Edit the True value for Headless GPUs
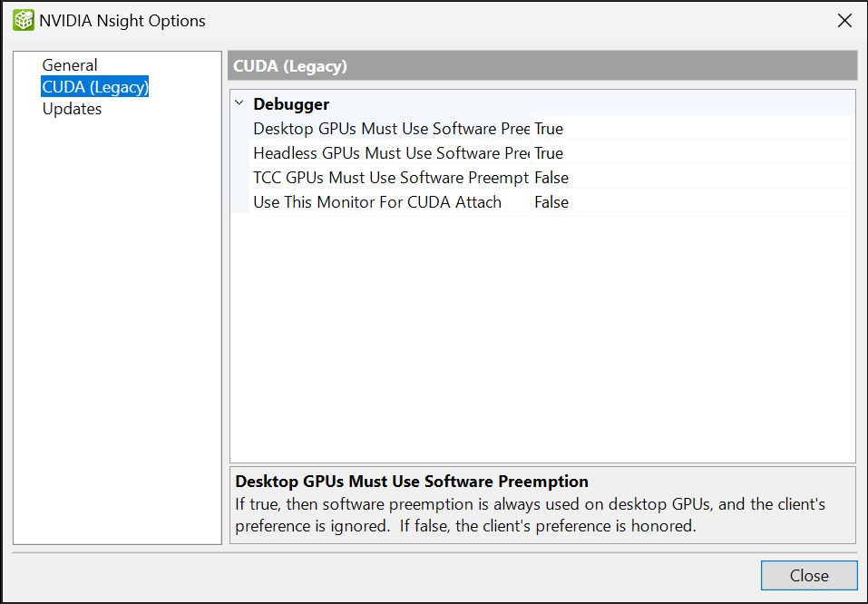This screenshot has width=868, height=604. coord(693,152)
